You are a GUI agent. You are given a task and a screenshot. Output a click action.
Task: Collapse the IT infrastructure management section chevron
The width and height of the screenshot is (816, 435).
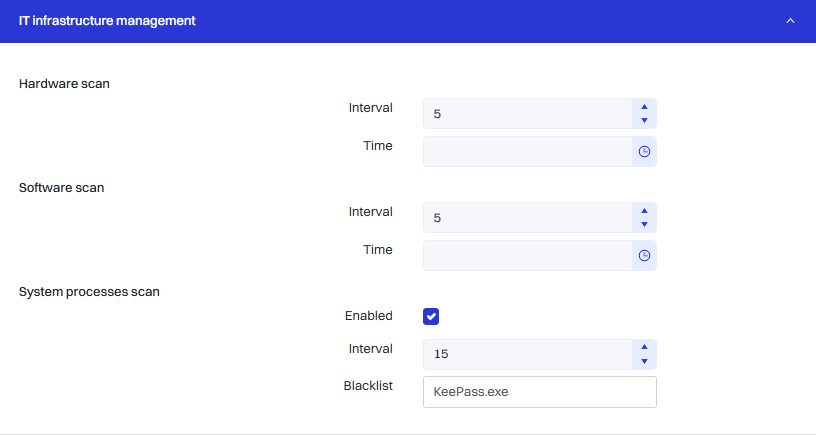coord(790,21)
